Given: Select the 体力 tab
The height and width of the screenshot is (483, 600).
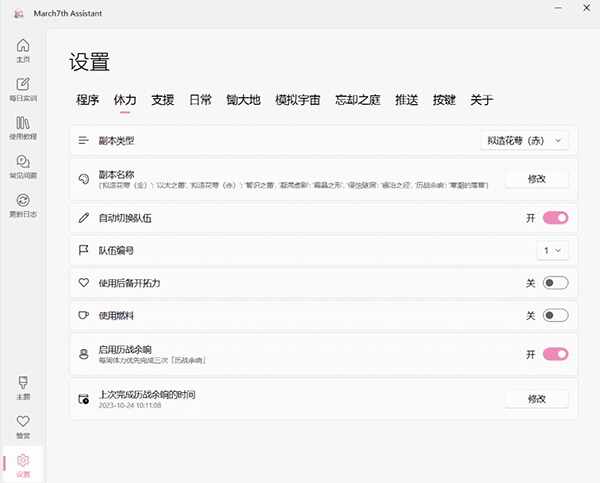Looking at the screenshot, I should click(x=125, y=100).
